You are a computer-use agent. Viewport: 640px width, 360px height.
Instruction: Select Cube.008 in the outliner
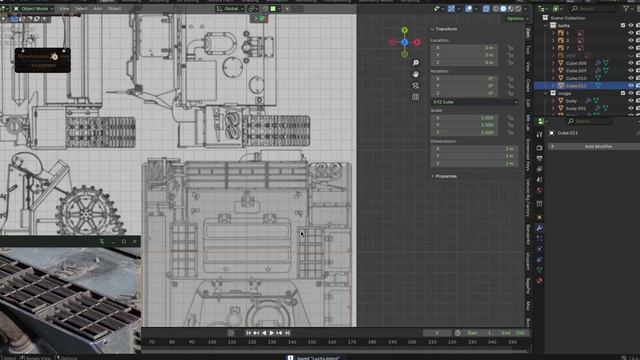(x=576, y=63)
